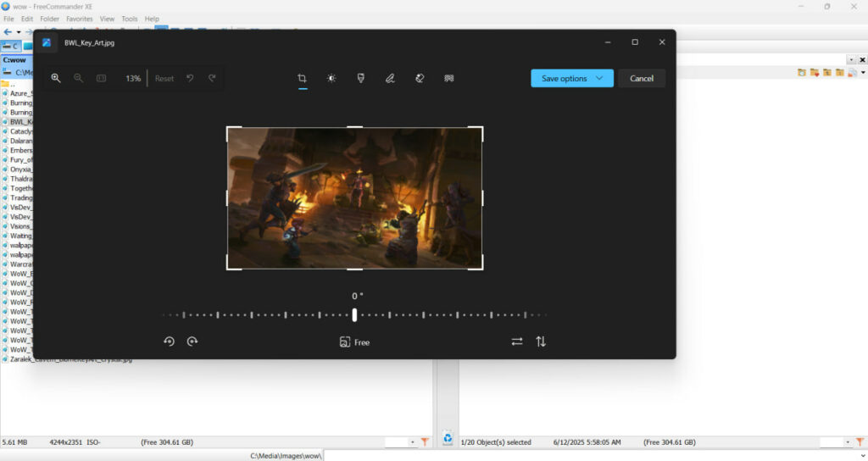
Task: Click the Photos app icon in title bar
Action: (x=47, y=42)
